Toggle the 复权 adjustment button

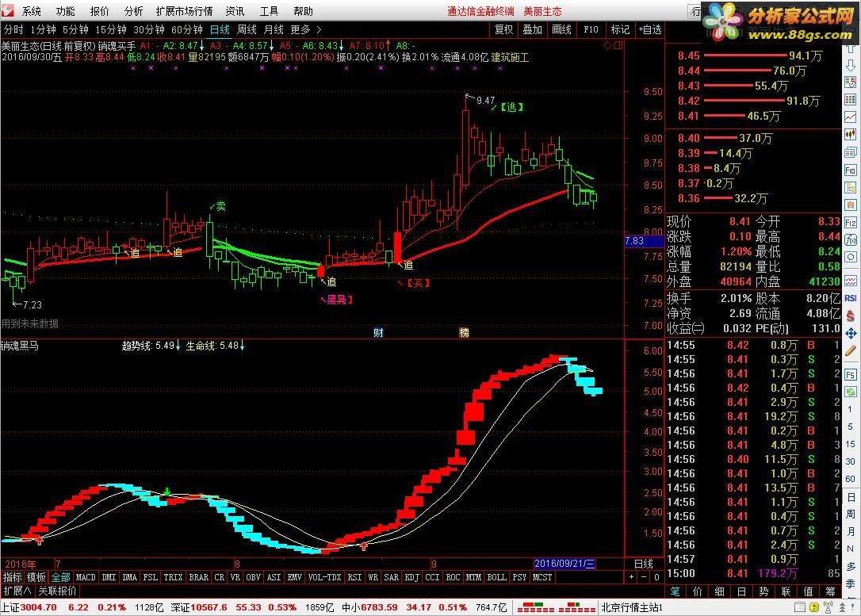(503, 29)
